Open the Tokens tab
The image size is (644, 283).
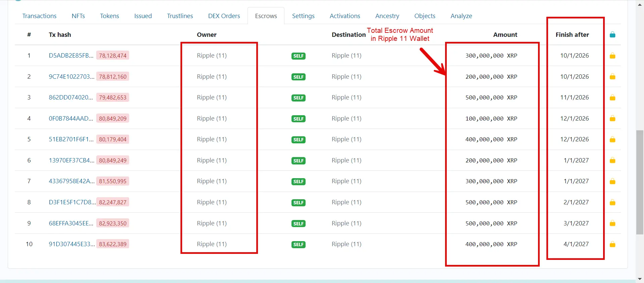coord(109,16)
